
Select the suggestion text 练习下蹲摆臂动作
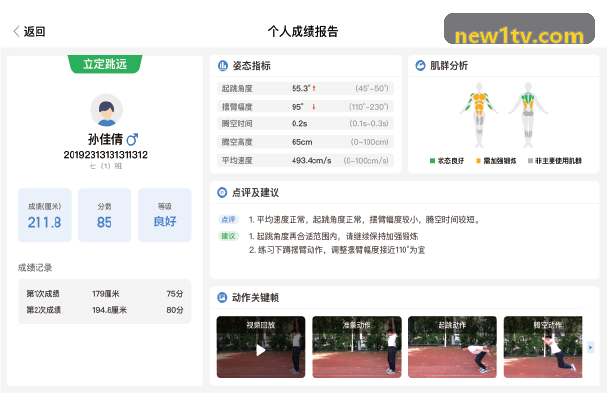tap(291, 250)
